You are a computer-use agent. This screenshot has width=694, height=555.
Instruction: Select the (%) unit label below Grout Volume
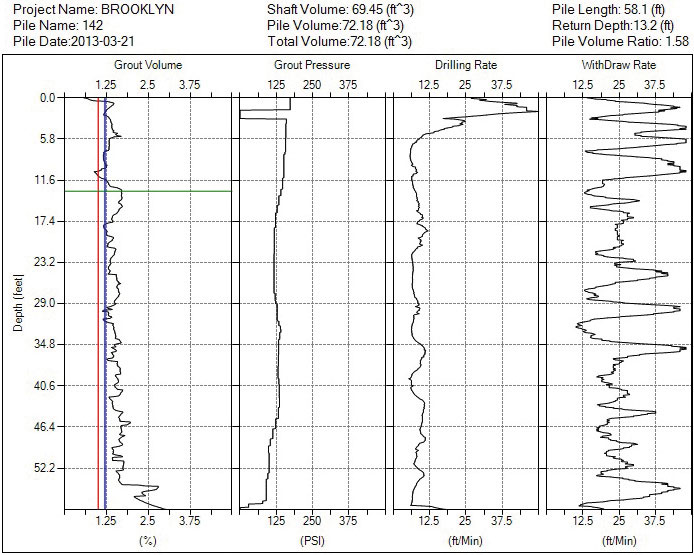point(147,540)
